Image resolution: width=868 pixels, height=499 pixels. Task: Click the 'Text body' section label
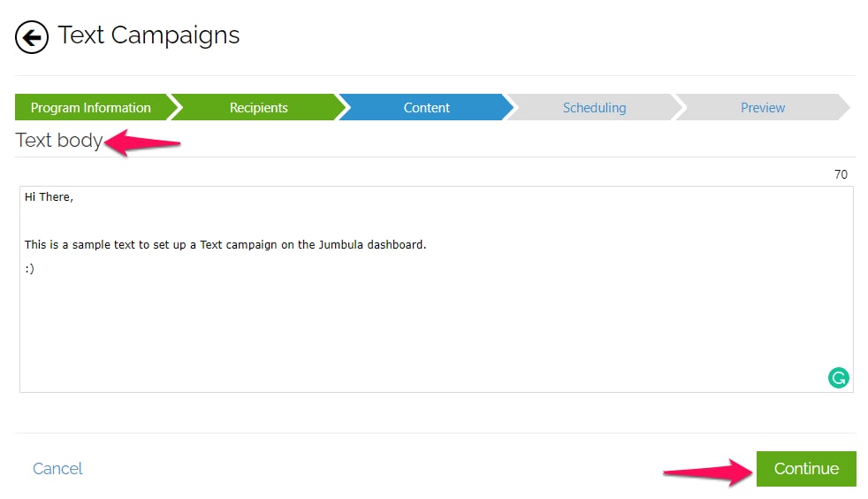pyautogui.click(x=58, y=140)
